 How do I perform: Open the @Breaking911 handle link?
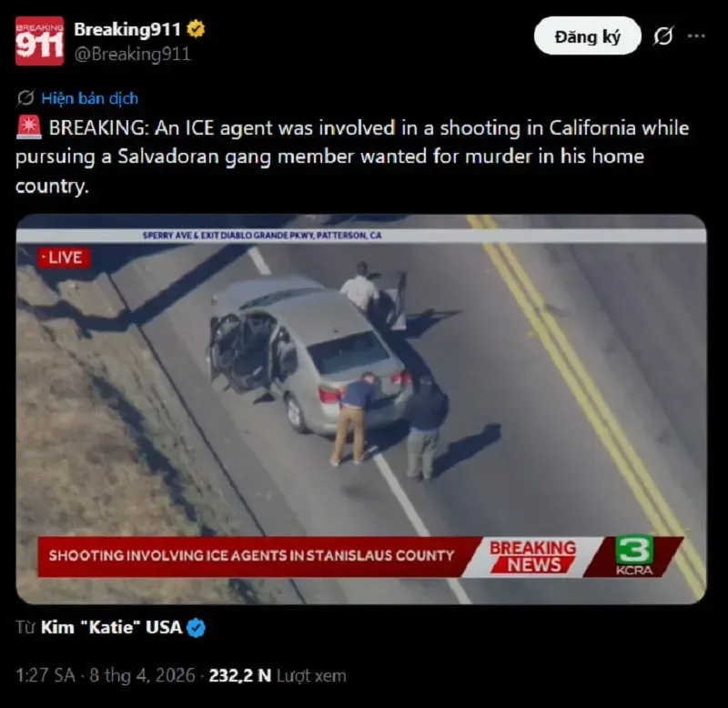[132, 54]
